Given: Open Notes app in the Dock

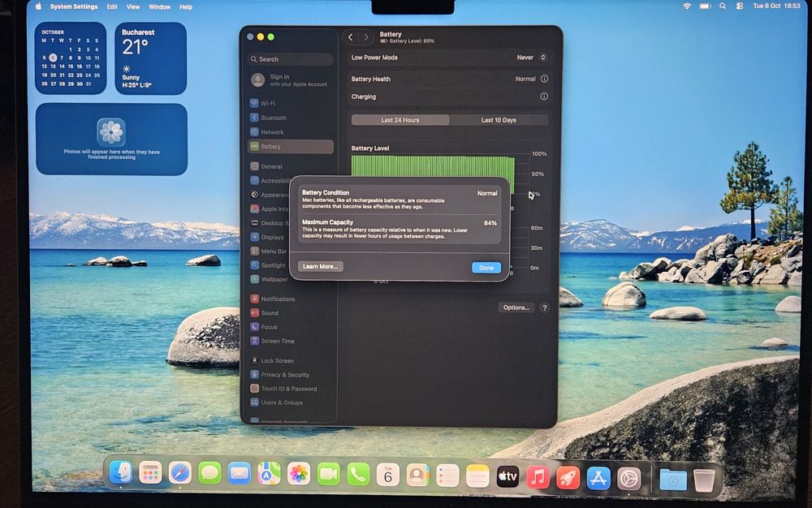Looking at the screenshot, I should coord(477,476).
